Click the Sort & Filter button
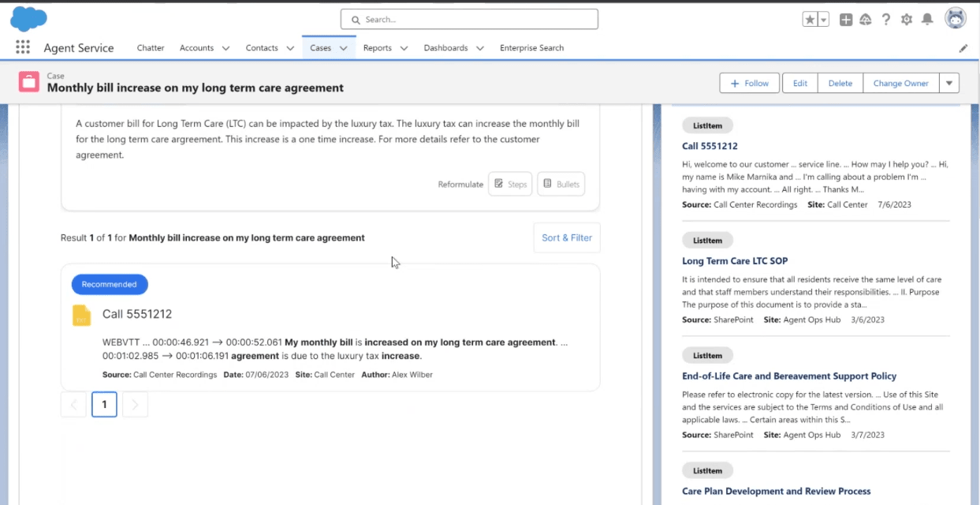980x505 pixels. point(566,238)
